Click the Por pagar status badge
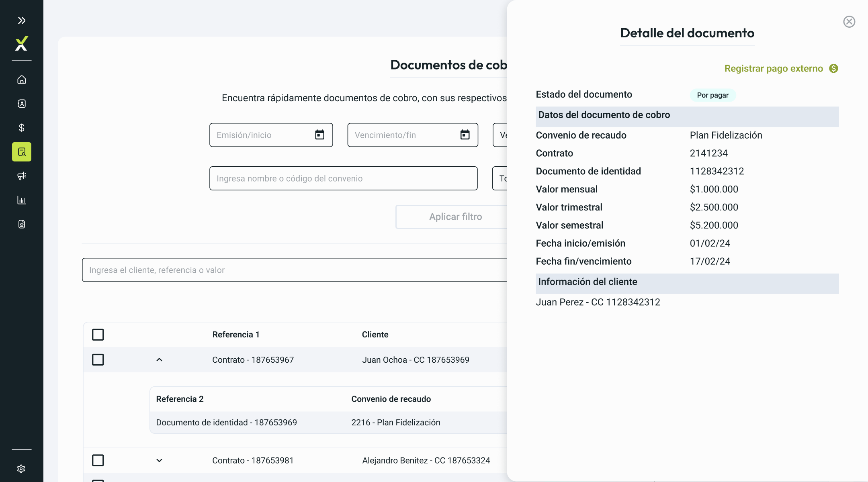The height and width of the screenshot is (482, 868). (712, 95)
